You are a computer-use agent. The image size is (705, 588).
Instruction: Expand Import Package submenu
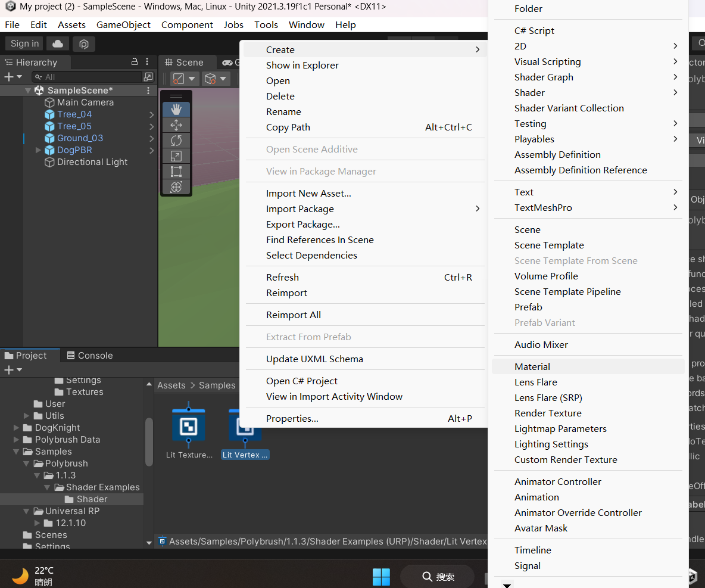point(365,209)
